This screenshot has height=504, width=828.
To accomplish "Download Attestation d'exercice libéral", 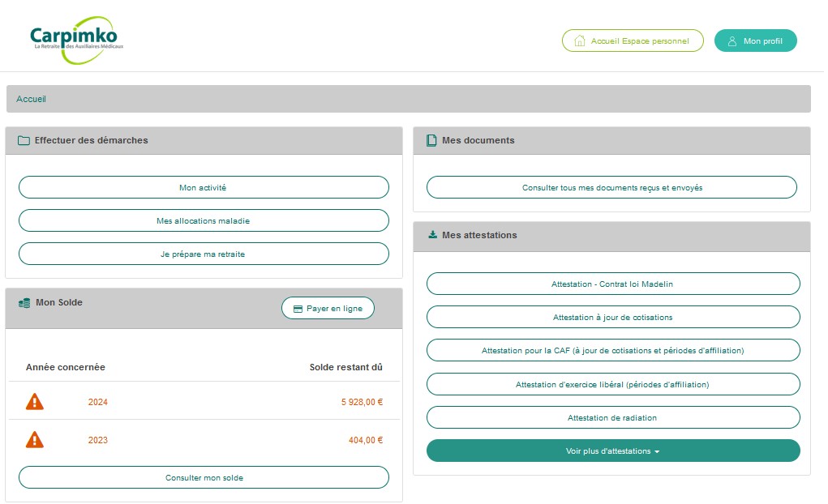I will click(613, 384).
